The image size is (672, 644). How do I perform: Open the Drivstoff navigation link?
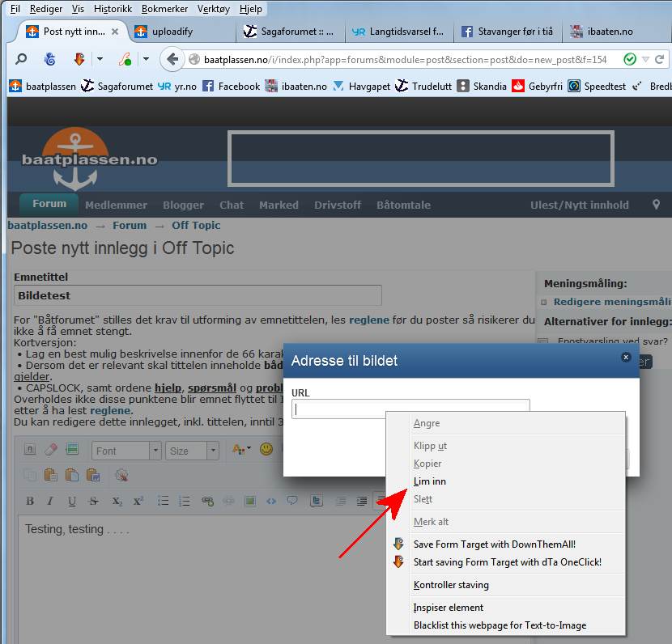pyautogui.click(x=338, y=205)
